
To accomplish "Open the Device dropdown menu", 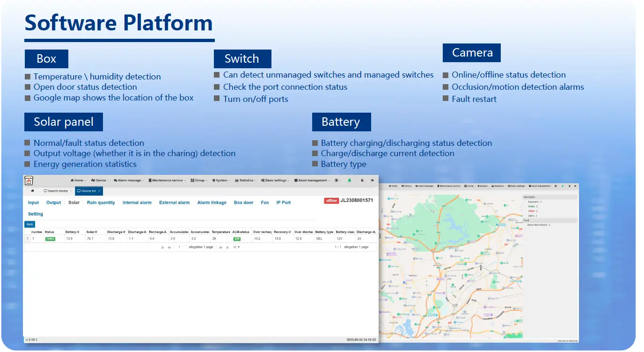I will 99,180.
